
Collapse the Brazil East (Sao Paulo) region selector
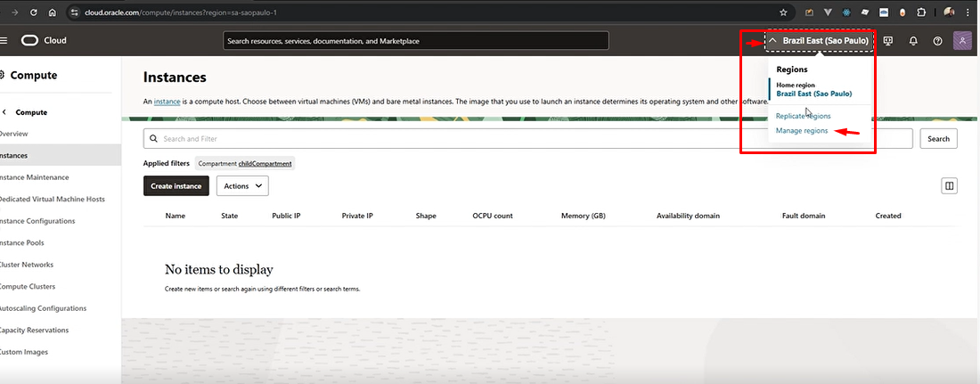pos(818,41)
